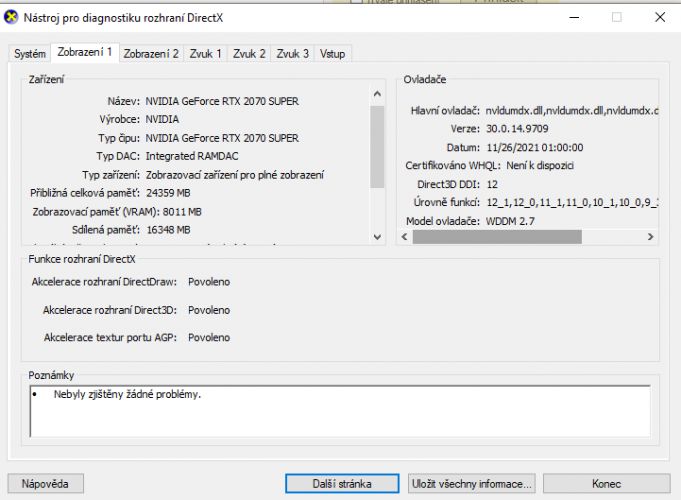Click the Nápověda button

[45, 483]
